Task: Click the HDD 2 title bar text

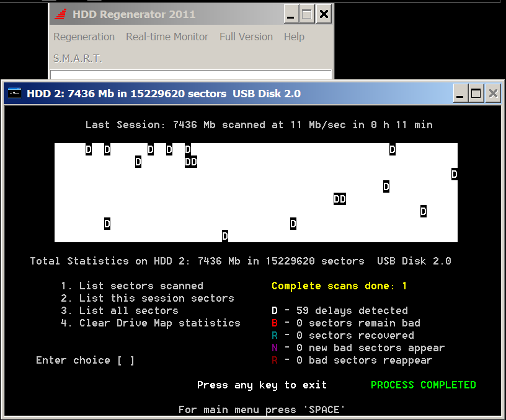Action: pos(164,94)
